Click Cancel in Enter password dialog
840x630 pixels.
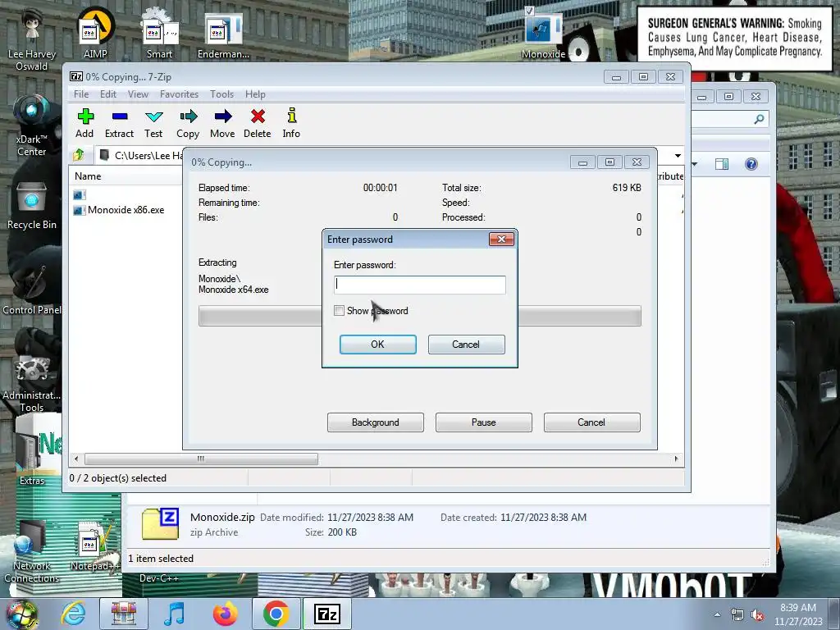[x=466, y=345]
